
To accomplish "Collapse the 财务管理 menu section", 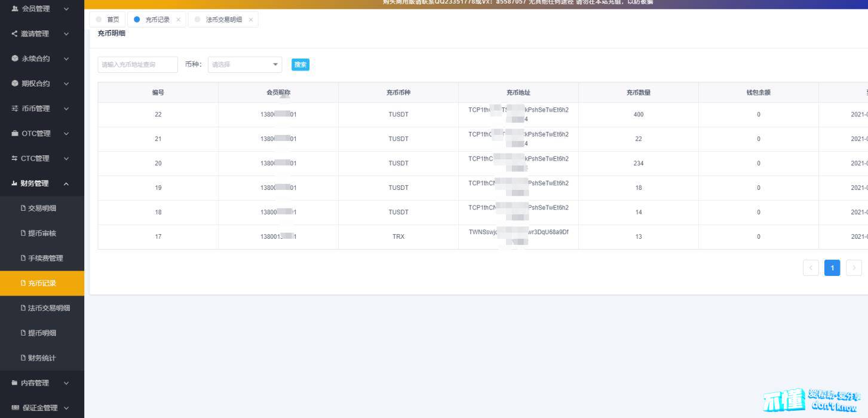I will click(x=66, y=184).
